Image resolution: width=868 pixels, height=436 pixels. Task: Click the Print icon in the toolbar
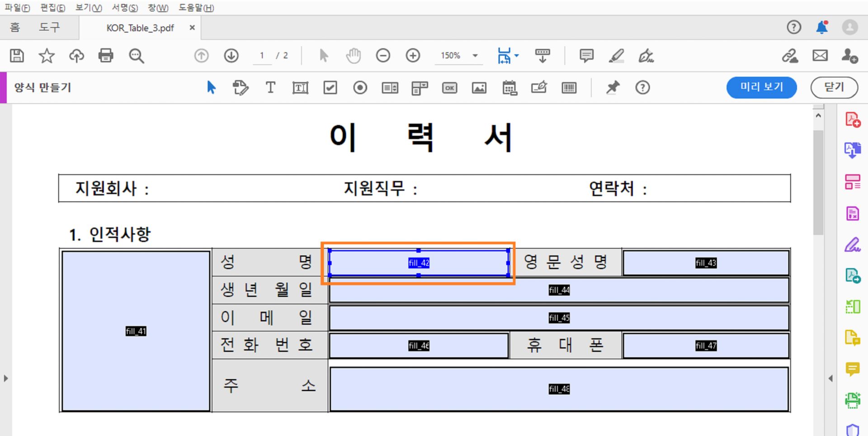(x=106, y=55)
